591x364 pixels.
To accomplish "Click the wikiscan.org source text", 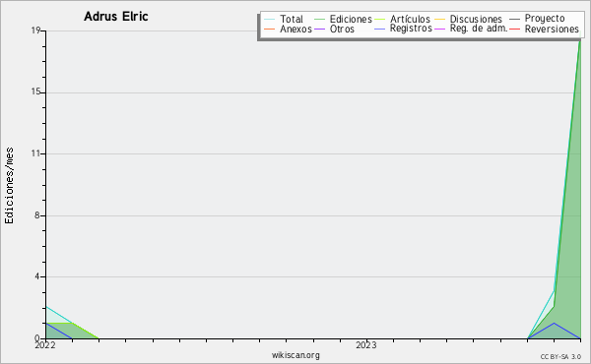I will pyautogui.click(x=295, y=355).
